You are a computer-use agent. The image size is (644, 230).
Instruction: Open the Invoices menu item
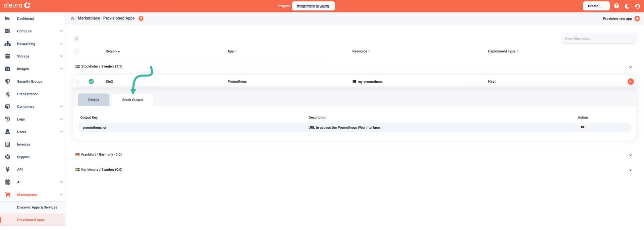click(23, 144)
